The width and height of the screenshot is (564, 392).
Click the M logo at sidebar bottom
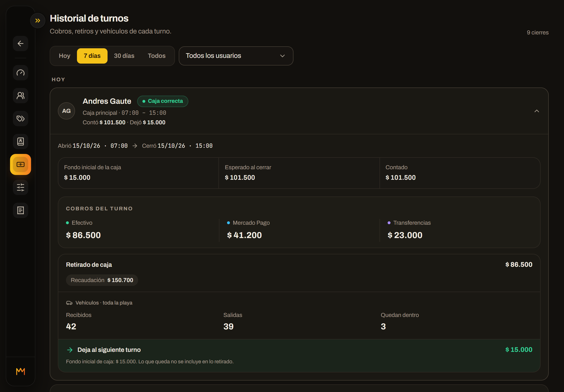21,371
